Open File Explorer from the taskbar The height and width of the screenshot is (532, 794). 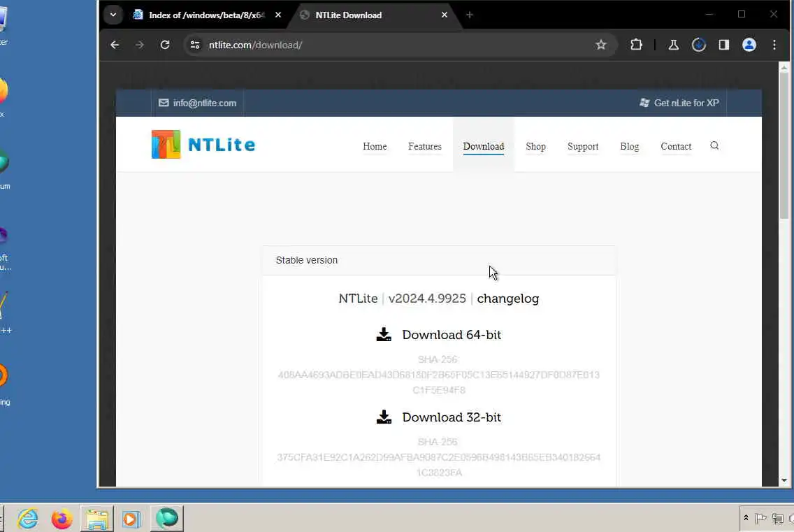(x=96, y=518)
